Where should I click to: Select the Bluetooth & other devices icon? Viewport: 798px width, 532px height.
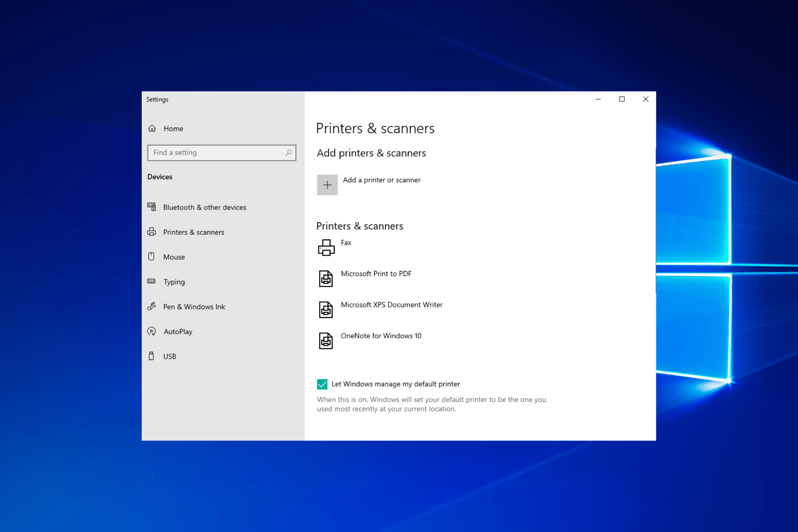coord(152,207)
